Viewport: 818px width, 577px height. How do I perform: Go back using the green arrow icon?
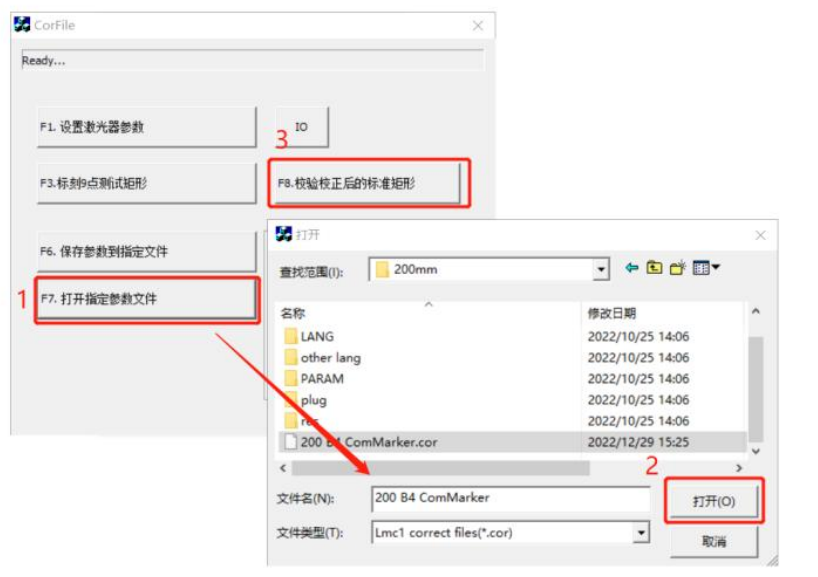pyautogui.click(x=631, y=268)
